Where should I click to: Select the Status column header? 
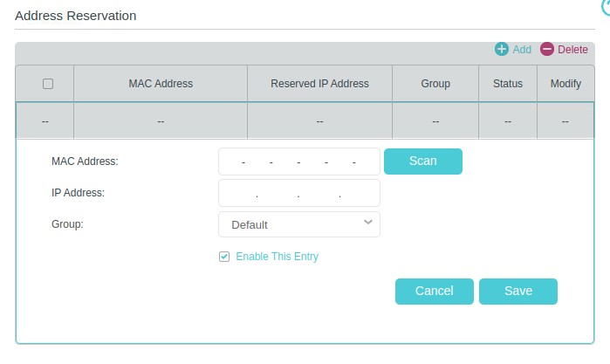point(507,84)
